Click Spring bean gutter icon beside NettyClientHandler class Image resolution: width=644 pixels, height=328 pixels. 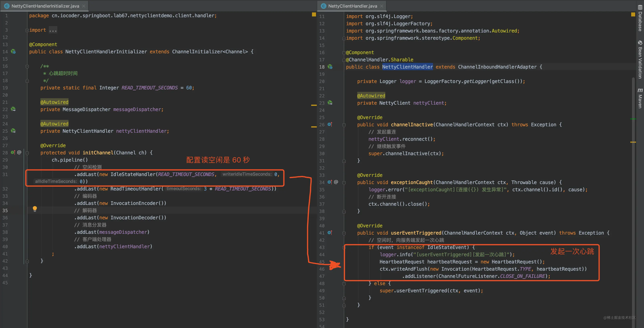[330, 67]
